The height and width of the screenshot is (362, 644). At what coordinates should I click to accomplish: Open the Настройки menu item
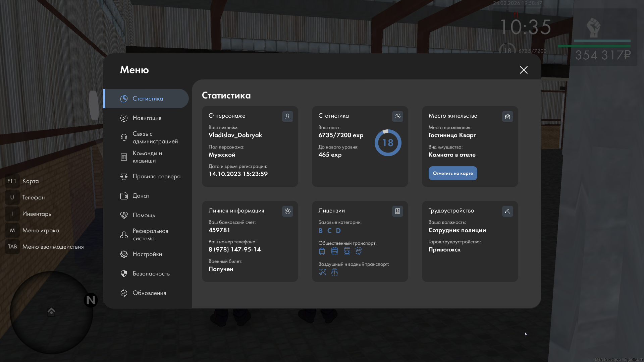point(147,254)
